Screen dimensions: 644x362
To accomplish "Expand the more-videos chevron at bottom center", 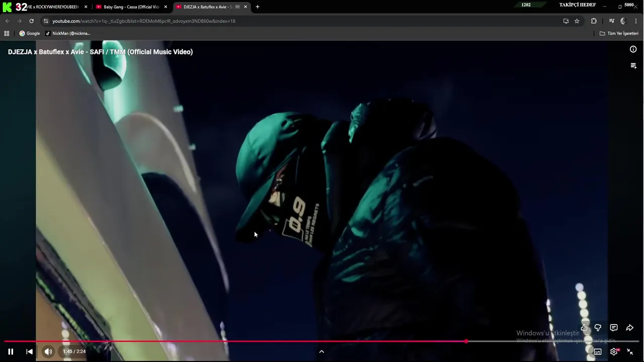I will click(321, 351).
